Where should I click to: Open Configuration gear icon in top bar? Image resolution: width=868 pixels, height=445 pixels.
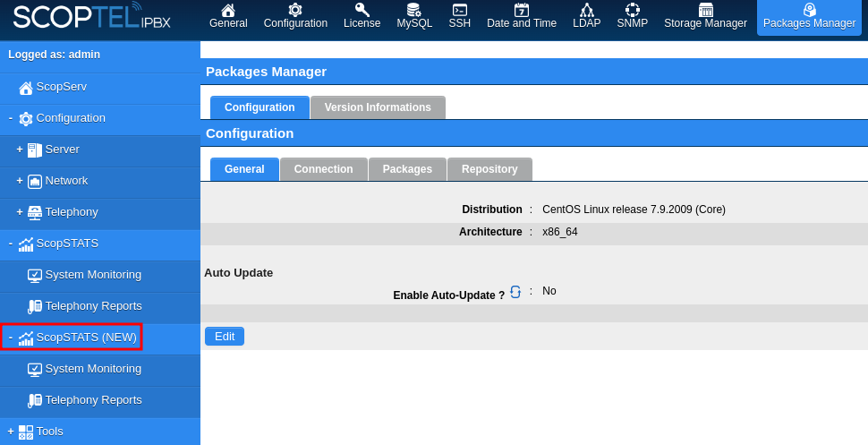(295, 10)
